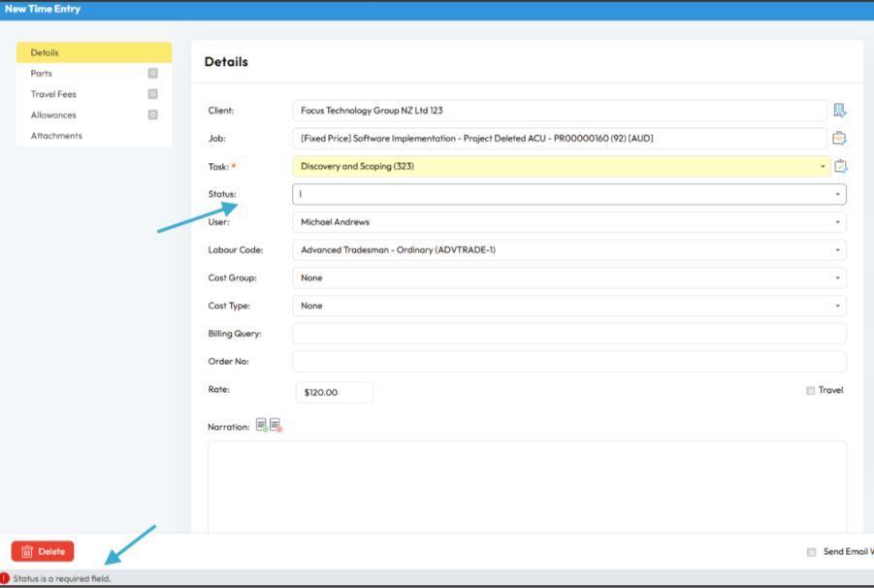Click the edit task clipboard icon
Viewport: 874px width, 588px height.
click(840, 166)
